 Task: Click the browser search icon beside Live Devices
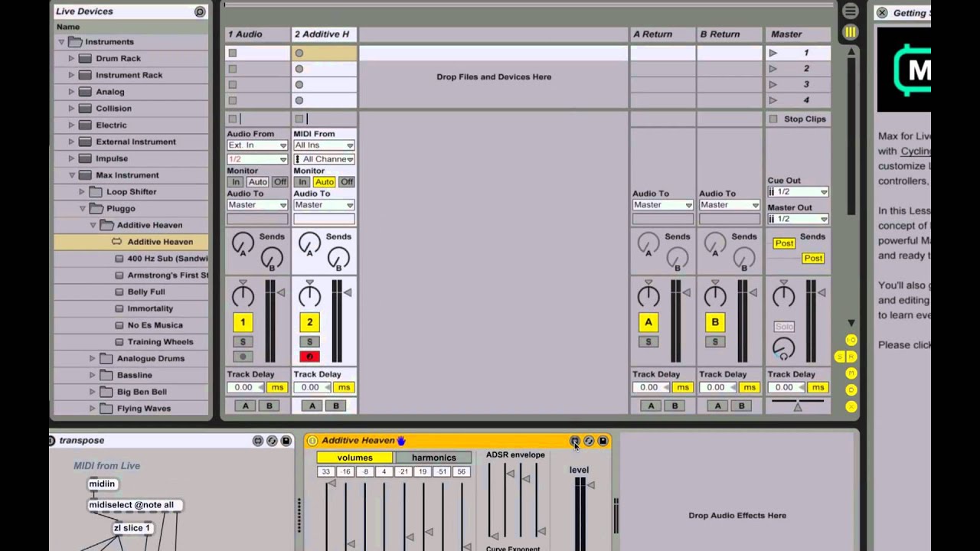point(200,11)
